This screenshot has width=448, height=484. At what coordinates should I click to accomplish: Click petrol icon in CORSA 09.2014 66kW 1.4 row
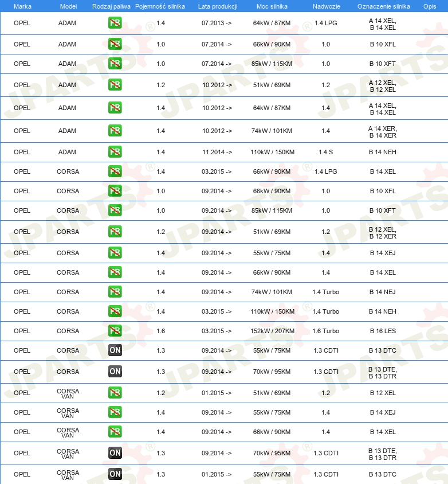click(x=115, y=272)
